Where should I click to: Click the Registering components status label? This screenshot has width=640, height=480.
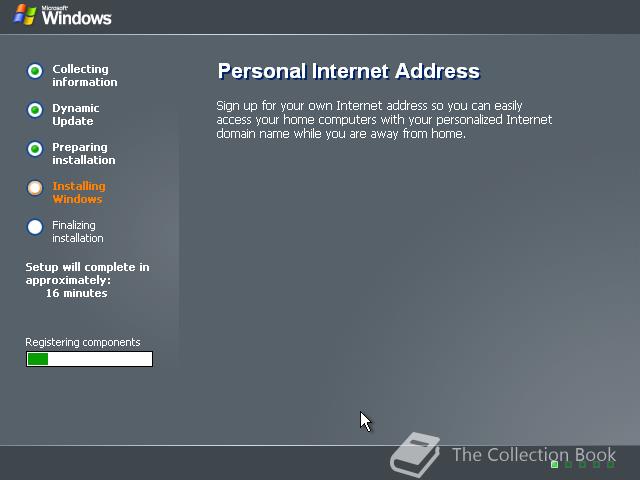pos(83,342)
